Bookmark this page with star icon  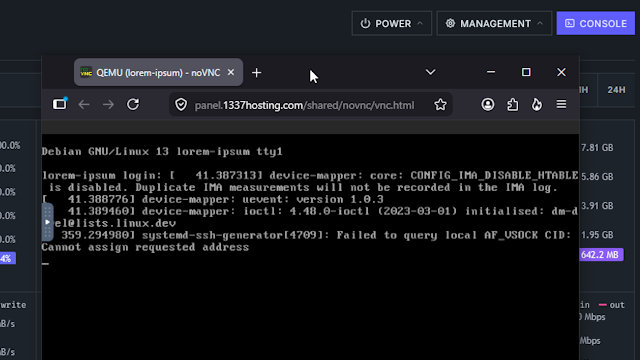pyautogui.click(x=440, y=105)
